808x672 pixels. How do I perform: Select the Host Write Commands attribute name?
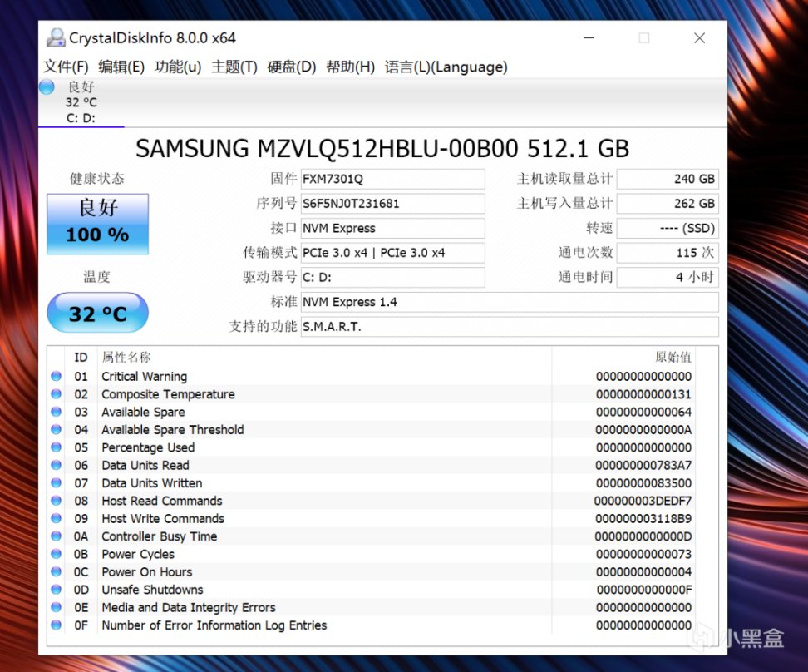163,519
